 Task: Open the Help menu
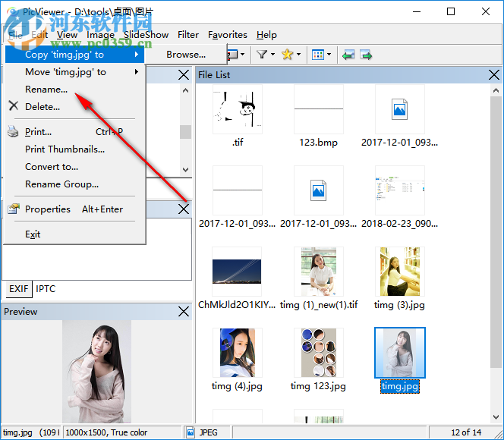pyautogui.click(x=266, y=35)
